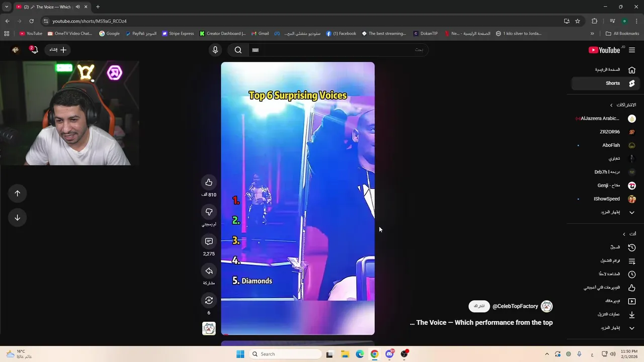Open the Stripe Express bookmark

[178, 34]
